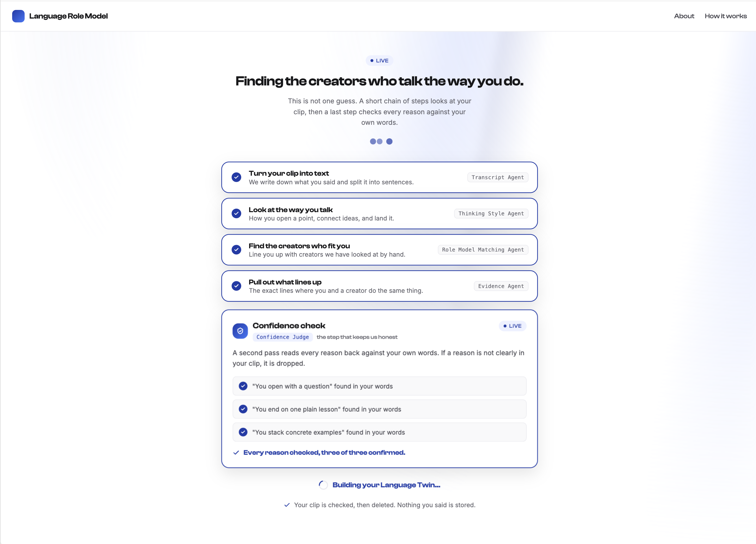Click the three loading dots under the intro
The width and height of the screenshot is (756, 544).
point(381,141)
